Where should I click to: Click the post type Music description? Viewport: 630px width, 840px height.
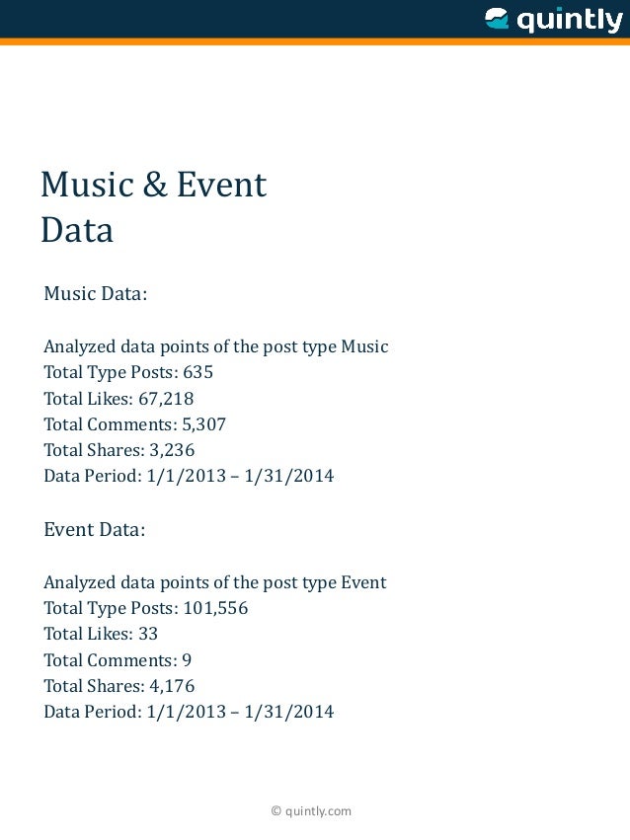(216, 346)
